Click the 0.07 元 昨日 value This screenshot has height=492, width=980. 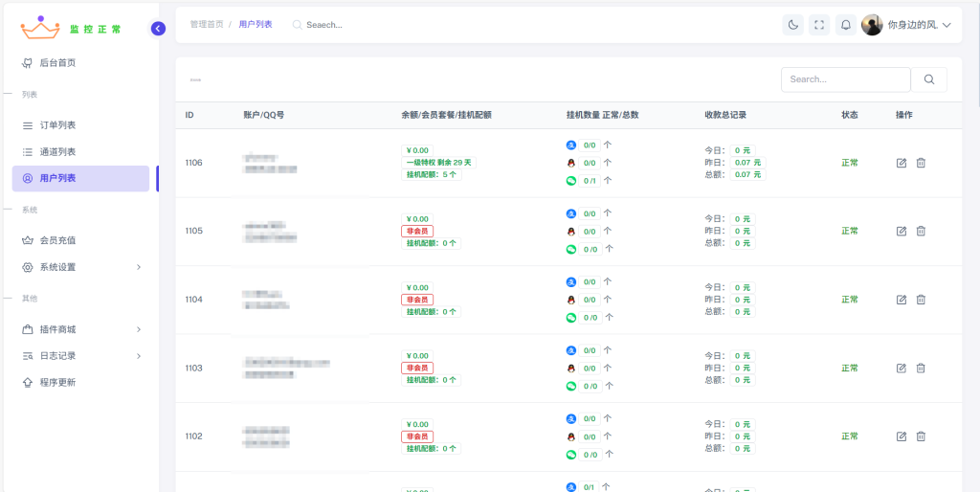(x=747, y=163)
